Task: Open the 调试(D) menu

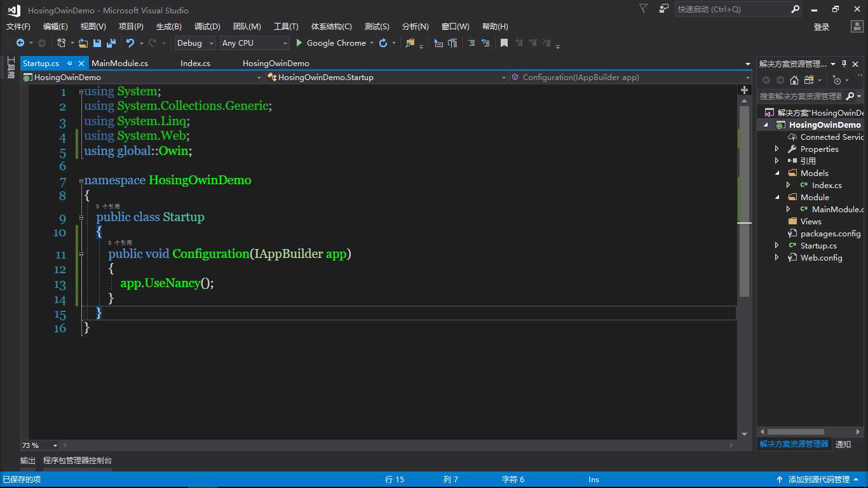Action: [207, 27]
